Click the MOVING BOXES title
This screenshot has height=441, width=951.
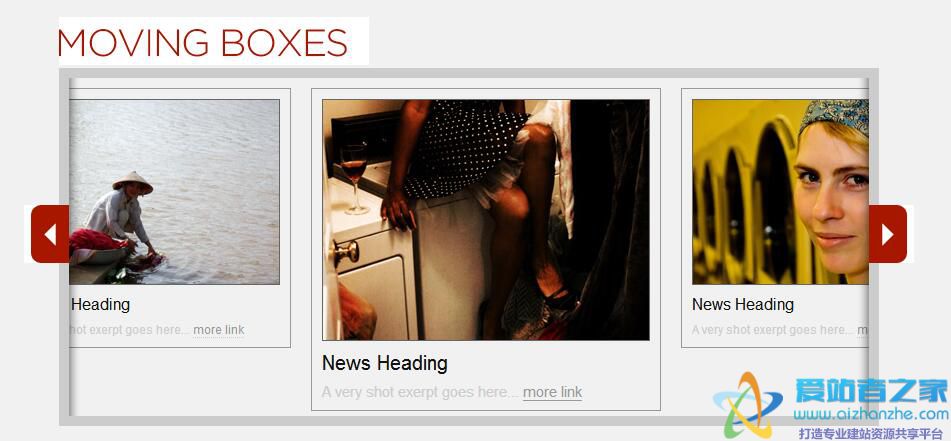coord(203,43)
